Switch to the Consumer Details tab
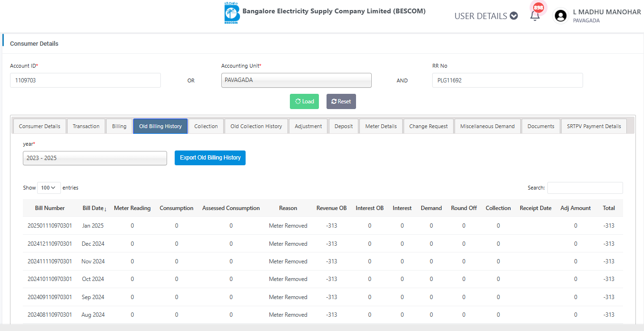 click(40, 126)
